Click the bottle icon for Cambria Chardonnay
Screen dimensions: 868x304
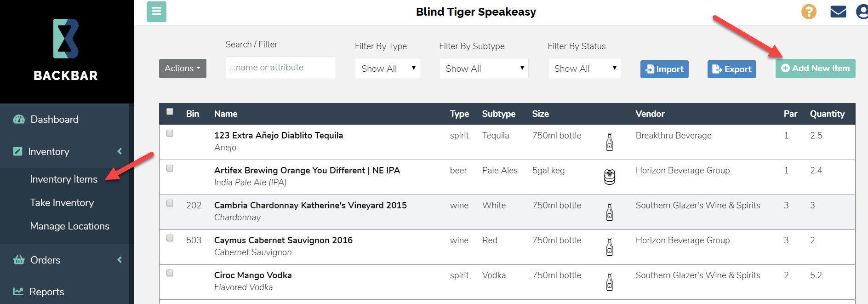click(610, 212)
